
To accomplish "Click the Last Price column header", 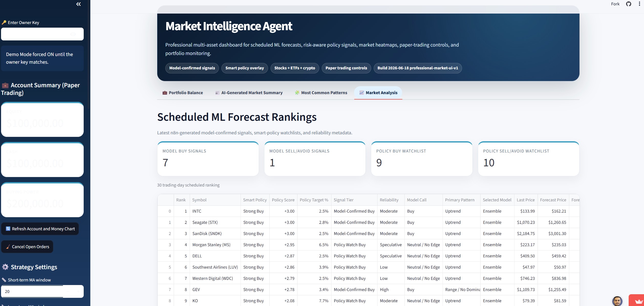I will tap(526, 200).
